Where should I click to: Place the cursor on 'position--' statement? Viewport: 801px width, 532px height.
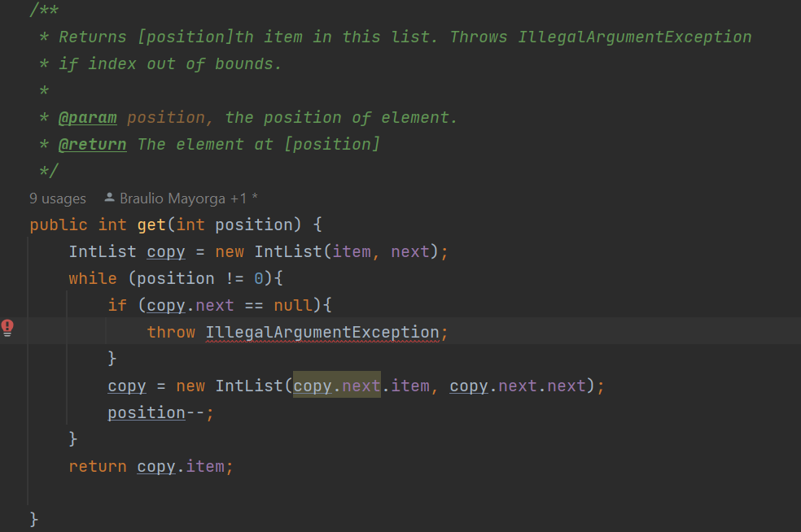pos(155,413)
